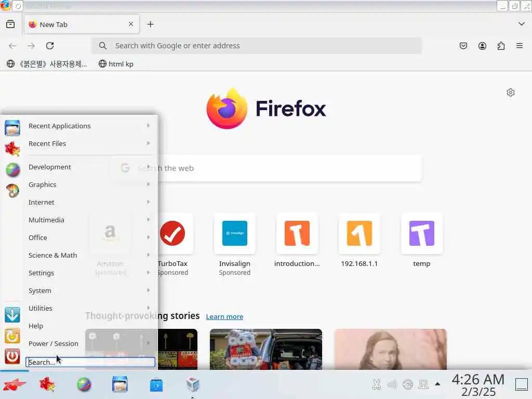Go back with the Firefox back arrow
532x399 pixels.
[x=12, y=46]
